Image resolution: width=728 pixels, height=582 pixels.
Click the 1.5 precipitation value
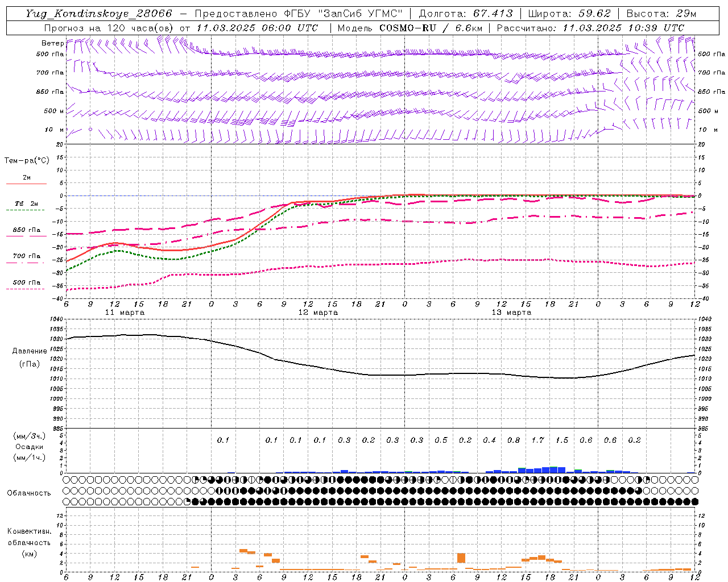(562, 440)
